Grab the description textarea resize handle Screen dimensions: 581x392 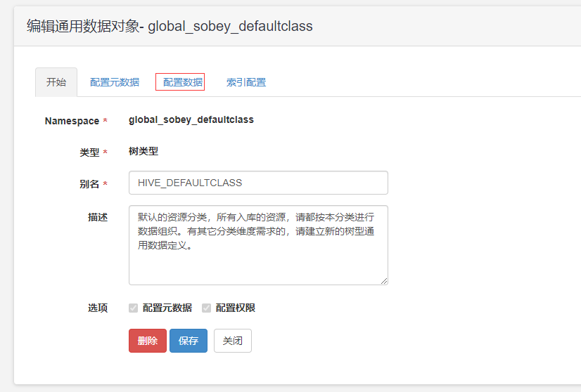(x=384, y=281)
